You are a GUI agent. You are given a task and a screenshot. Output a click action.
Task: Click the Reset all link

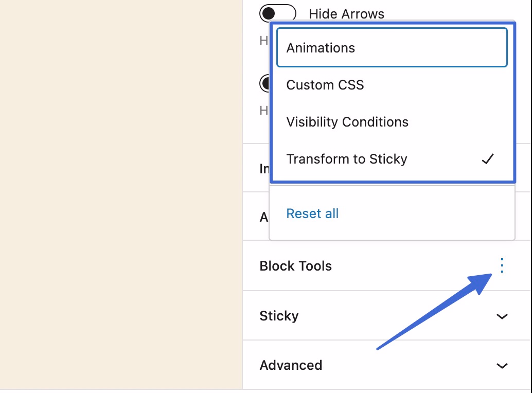point(312,213)
